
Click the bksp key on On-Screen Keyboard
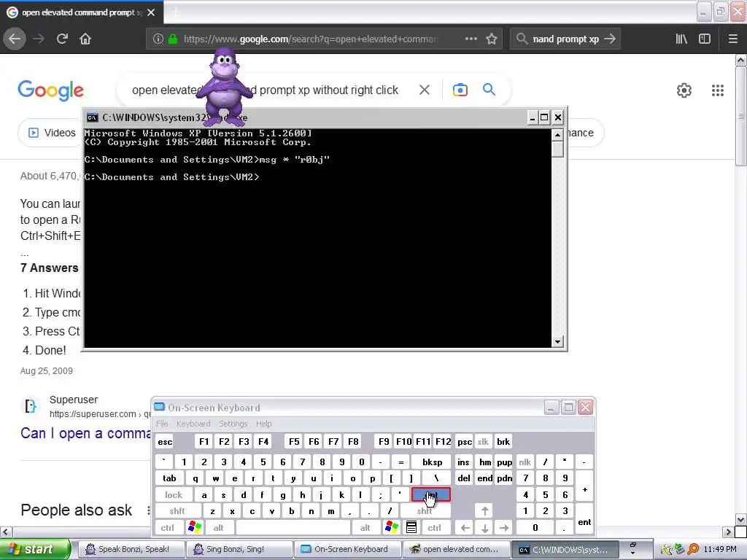pyautogui.click(x=432, y=462)
